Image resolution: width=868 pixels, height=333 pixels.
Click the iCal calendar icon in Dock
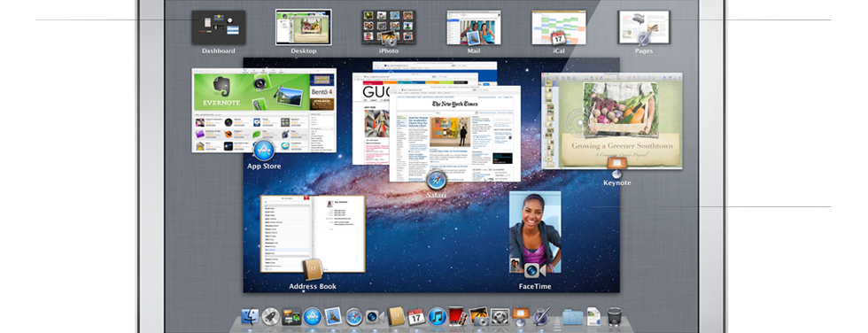click(416, 316)
